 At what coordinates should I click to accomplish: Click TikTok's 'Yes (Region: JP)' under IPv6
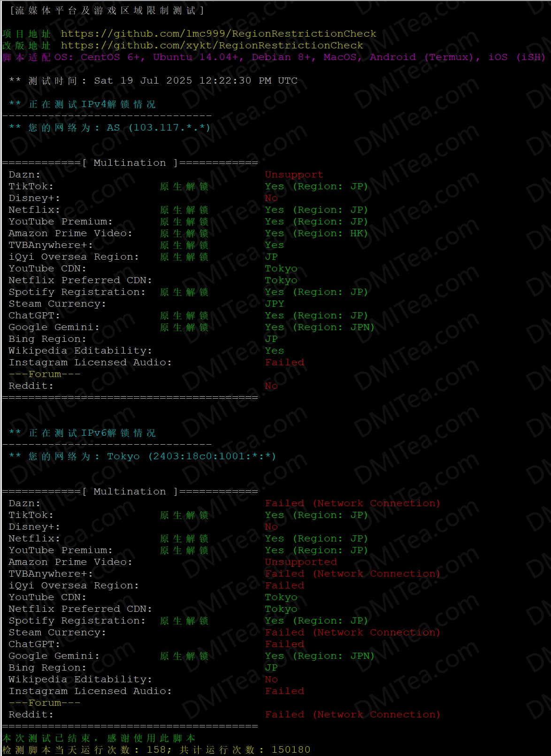pyautogui.click(x=316, y=515)
